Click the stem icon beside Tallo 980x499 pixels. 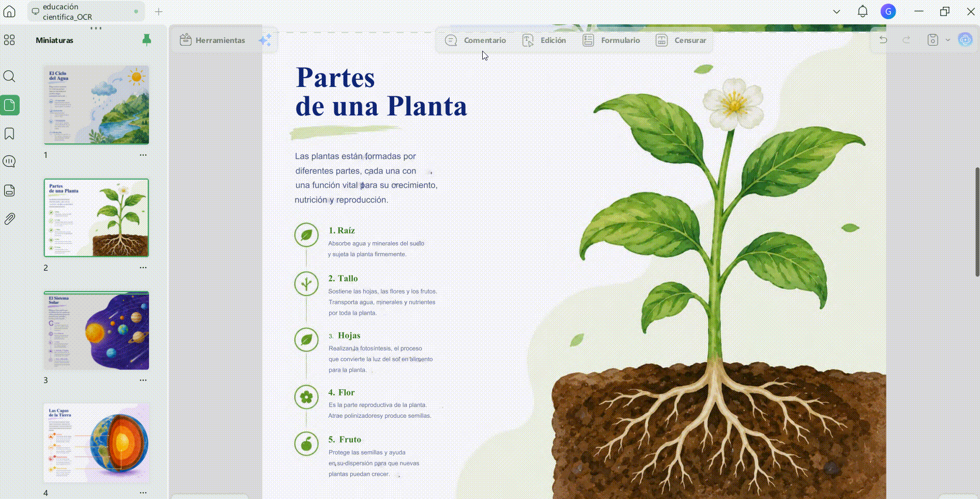tap(306, 284)
